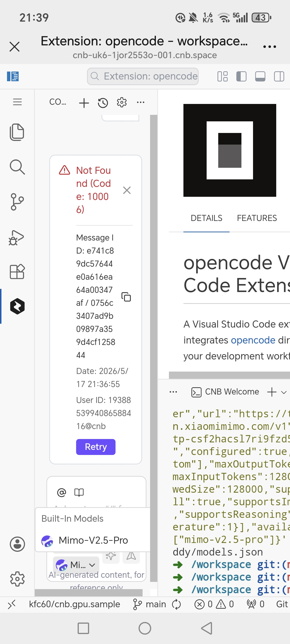Screen dimensions: 290x644
Task: Open the errors and warnings status counter
Action: point(214,604)
